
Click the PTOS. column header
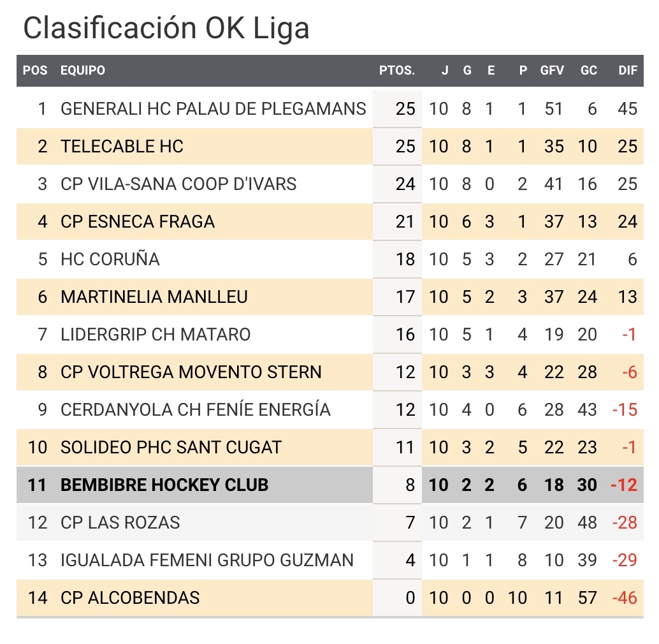click(397, 70)
